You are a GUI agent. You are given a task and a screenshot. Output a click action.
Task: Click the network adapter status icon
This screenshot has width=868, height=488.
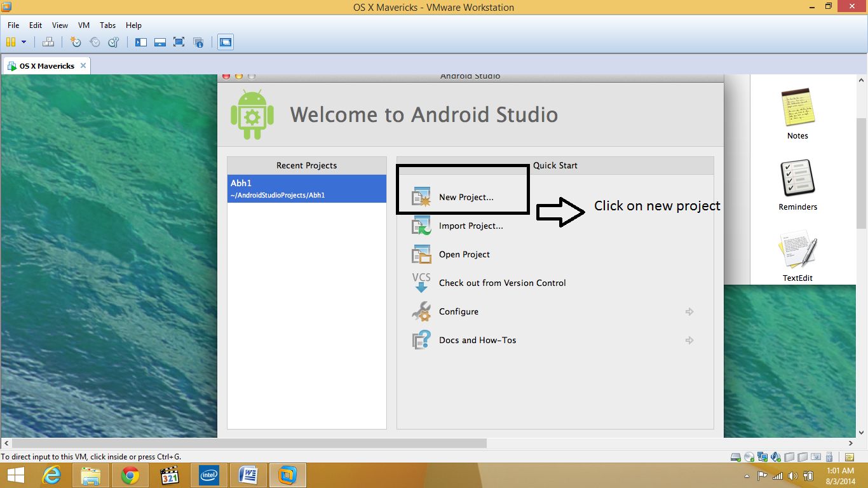tap(762, 457)
